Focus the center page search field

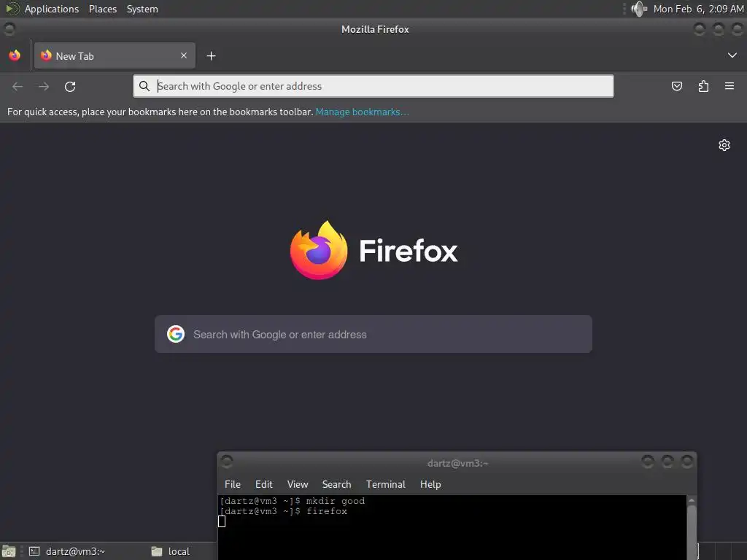click(373, 334)
